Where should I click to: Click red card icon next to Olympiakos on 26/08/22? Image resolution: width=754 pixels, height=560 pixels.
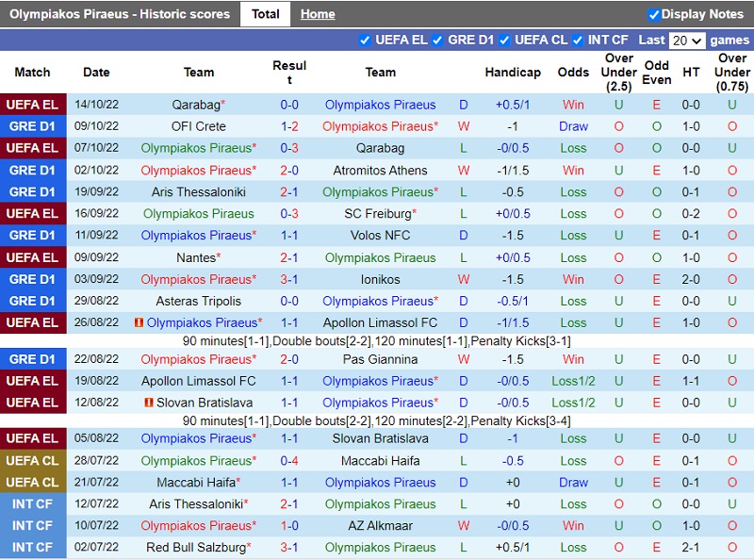tap(138, 322)
